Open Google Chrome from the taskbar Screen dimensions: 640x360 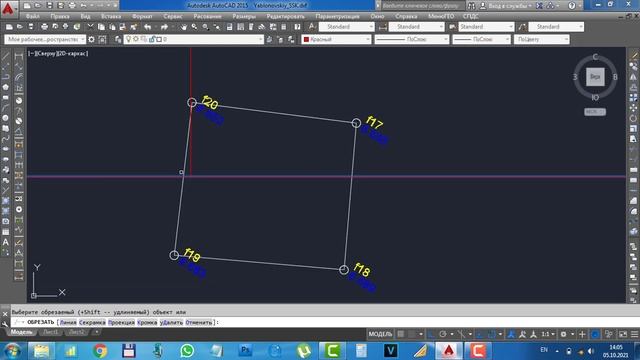point(100,351)
